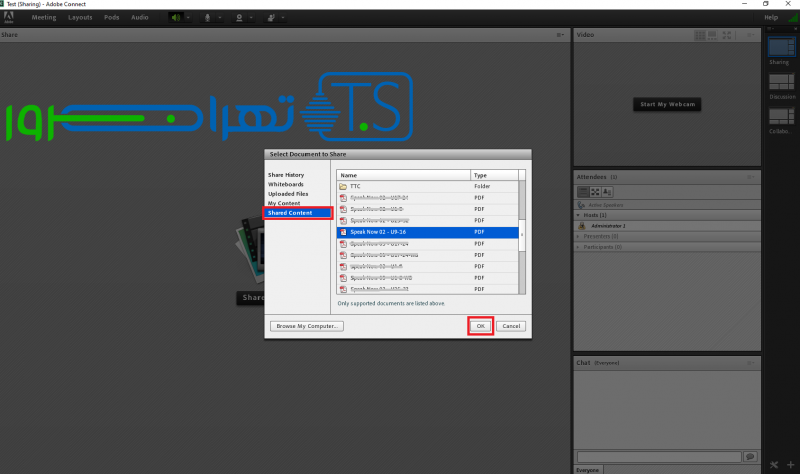Open the TTC folder in the file list
The image size is (800, 474).
coord(356,186)
